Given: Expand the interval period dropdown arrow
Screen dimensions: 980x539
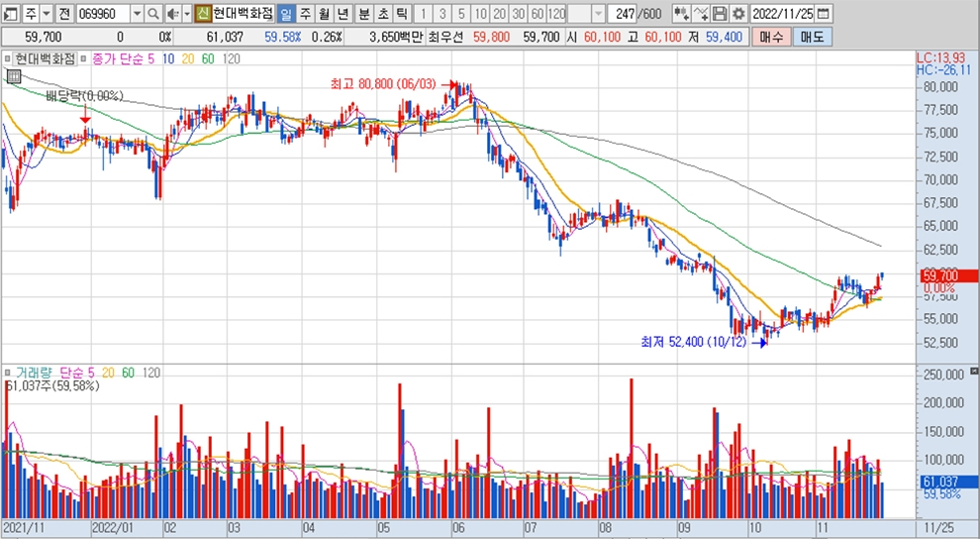Looking at the screenshot, I should coord(600,14).
